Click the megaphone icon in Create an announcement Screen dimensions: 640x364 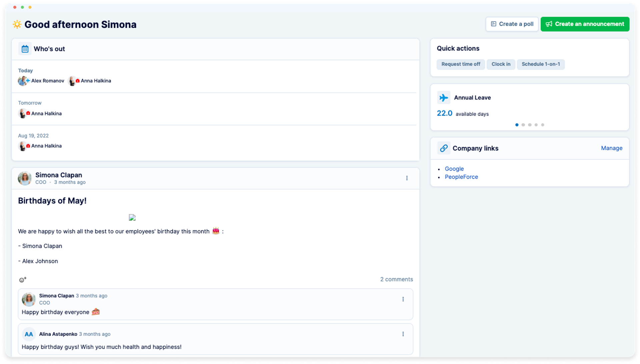(549, 24)
